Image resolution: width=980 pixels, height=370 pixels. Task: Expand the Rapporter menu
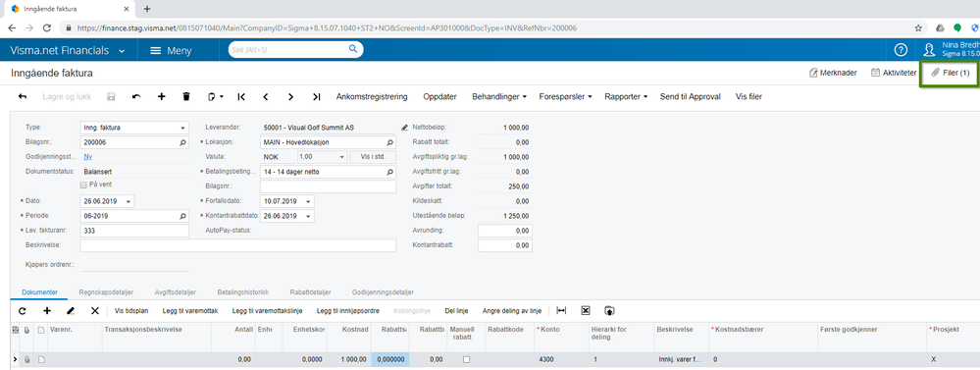point(626,97)
